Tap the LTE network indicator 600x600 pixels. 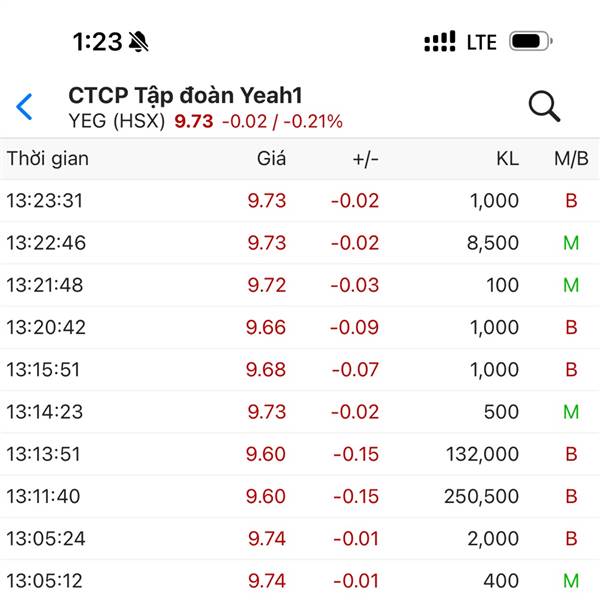tap(482, 42)
